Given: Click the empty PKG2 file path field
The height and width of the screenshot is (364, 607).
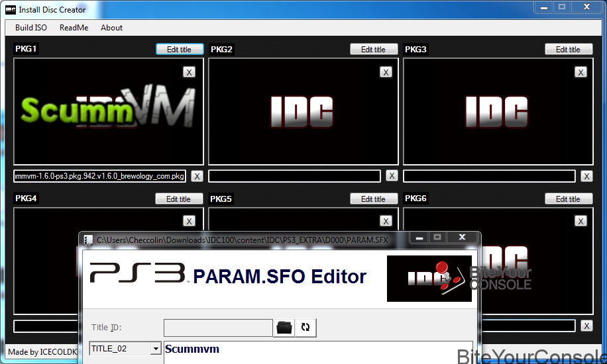Looking at the screenshot, I should pos(294,176).
